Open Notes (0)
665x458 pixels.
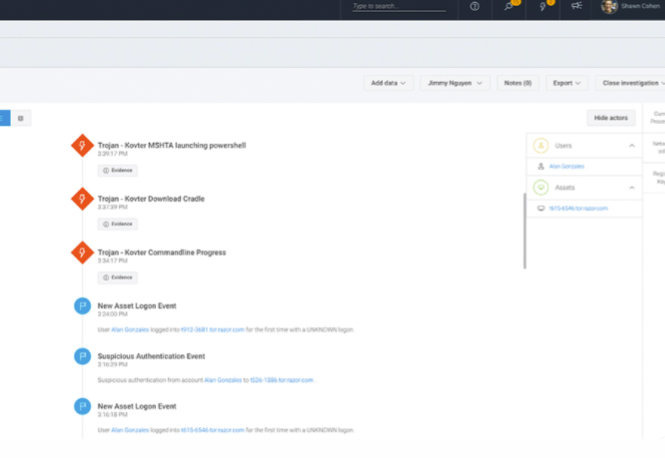pyautogui.click(x=518, y=83)
